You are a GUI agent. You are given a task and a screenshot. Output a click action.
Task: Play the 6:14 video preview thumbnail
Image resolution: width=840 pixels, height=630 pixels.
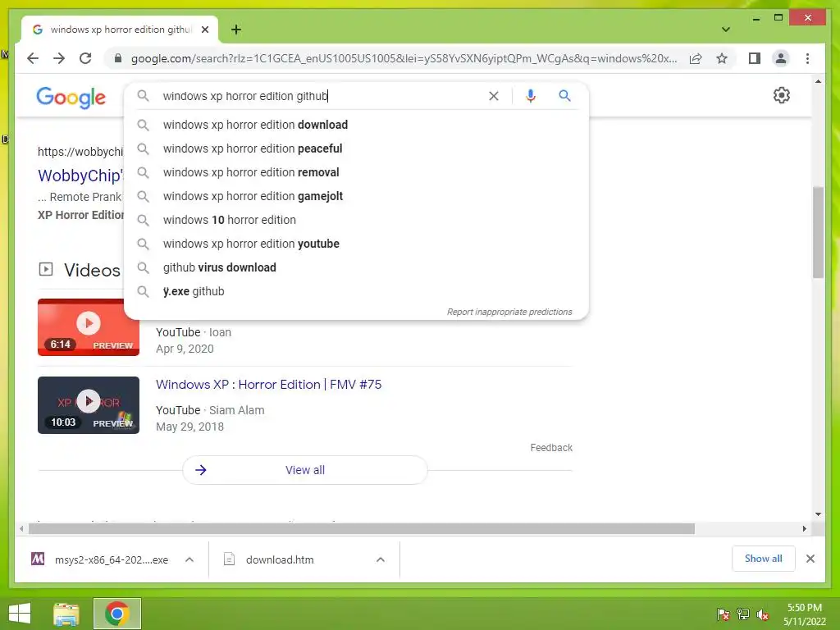(x=89, y=326)
